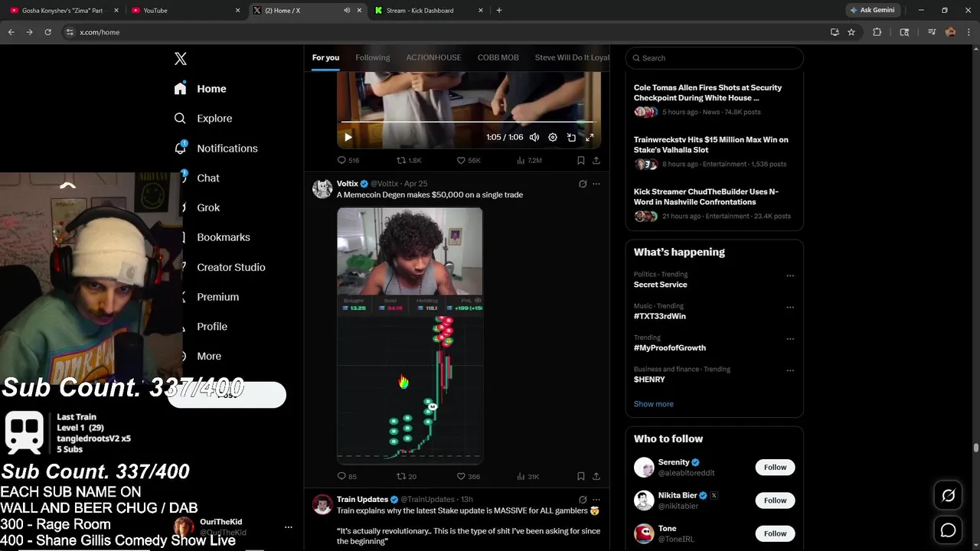980x551 pixels.
Task: Open Trainwreckstv Max Win story
Action: click(714, 152)
